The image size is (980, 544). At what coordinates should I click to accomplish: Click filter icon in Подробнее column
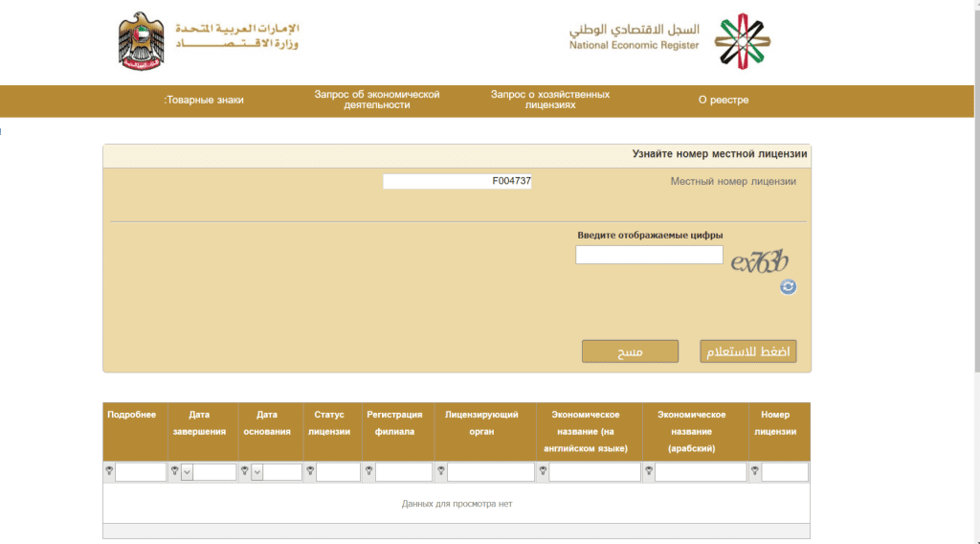(x=109, y=471)
